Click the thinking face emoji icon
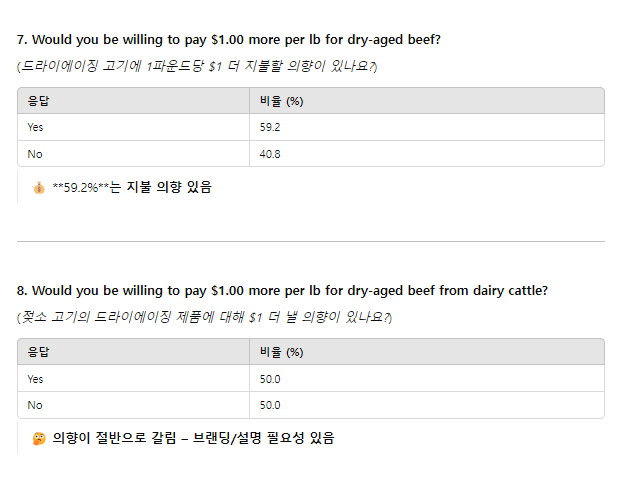The height and width of the screenshot is (492, 637). [x=39, y=439]
